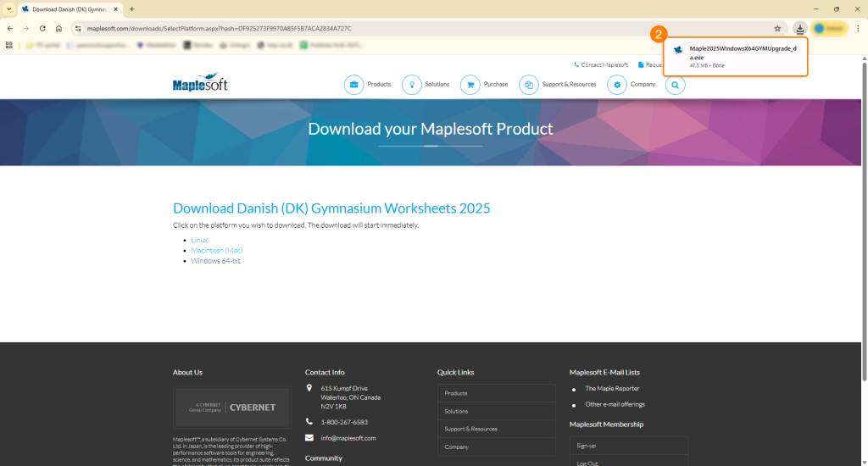The height and width of the screenshot is (466, 868).
Task: Click the Maplesoft logo
Action: [200, 84]
